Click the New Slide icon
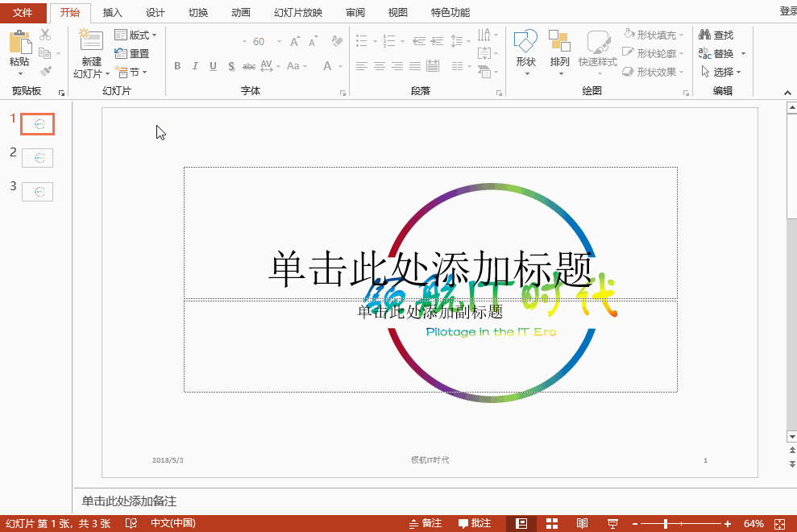 [92, 39]
